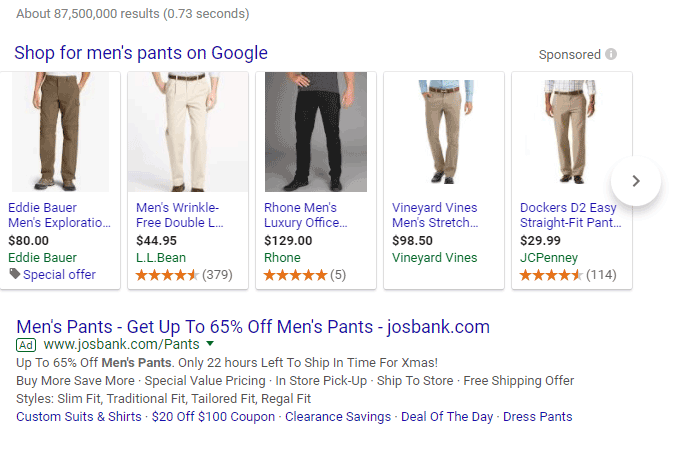Click the Rhone five-star rating
Viewport: 690px width, 454px height.
[295, 274]
